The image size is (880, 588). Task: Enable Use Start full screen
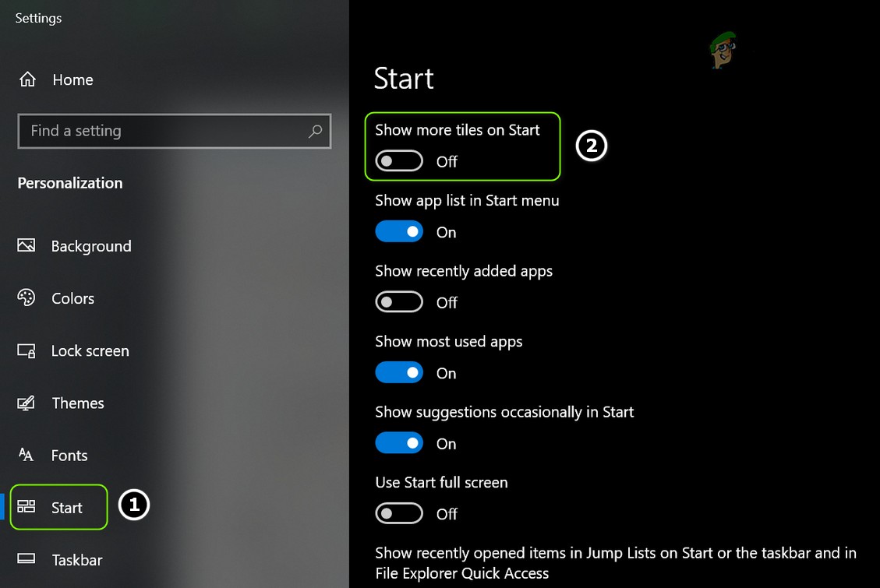(x=399, y=513)
